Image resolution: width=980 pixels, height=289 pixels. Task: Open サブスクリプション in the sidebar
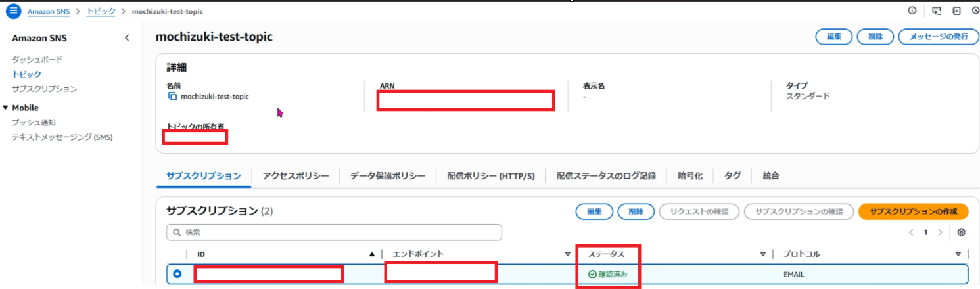(x=45, y=89)
